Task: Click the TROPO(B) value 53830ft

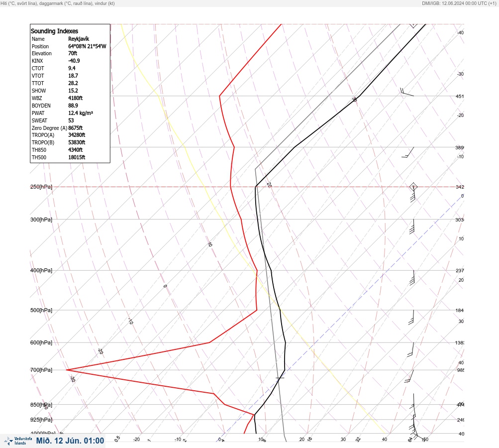Action: click(x=77, y=142)
